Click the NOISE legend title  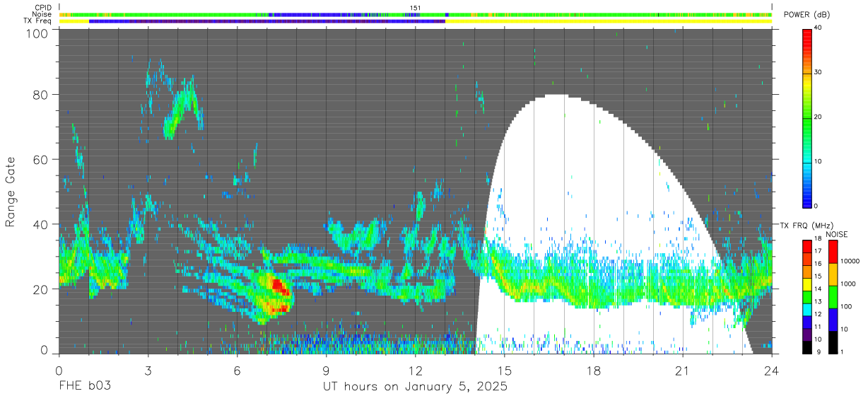pos(835,234)
